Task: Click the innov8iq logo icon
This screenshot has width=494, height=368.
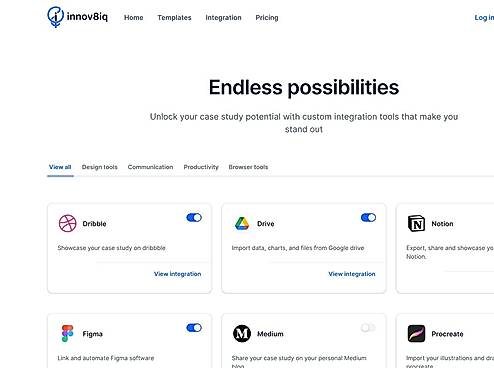Action: pyautogui.click(x=55, y=17)
